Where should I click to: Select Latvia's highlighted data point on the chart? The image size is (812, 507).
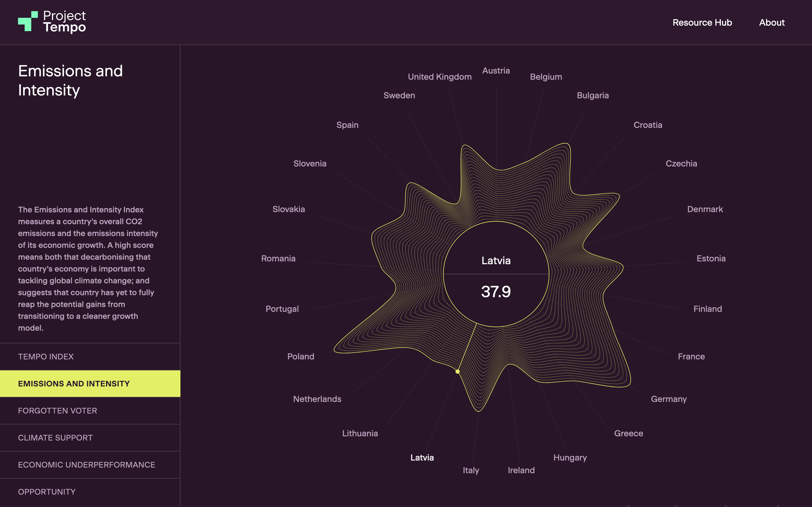tap(457, 371)
